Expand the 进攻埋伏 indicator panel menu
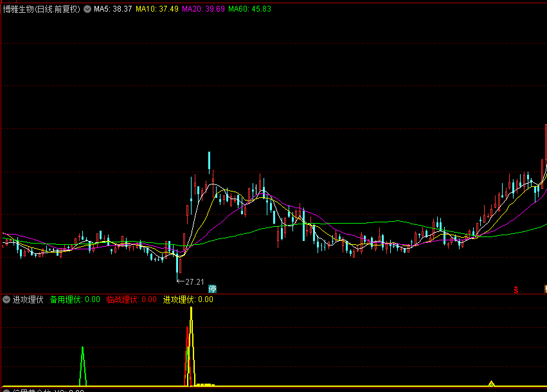Viewport: 547px width, 392px height. [x=6, y=299]
